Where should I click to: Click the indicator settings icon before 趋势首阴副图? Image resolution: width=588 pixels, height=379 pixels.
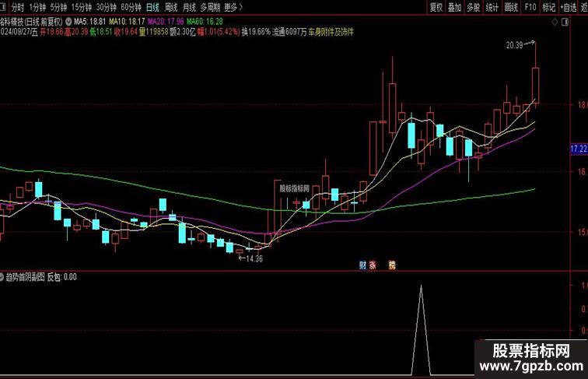2,277
